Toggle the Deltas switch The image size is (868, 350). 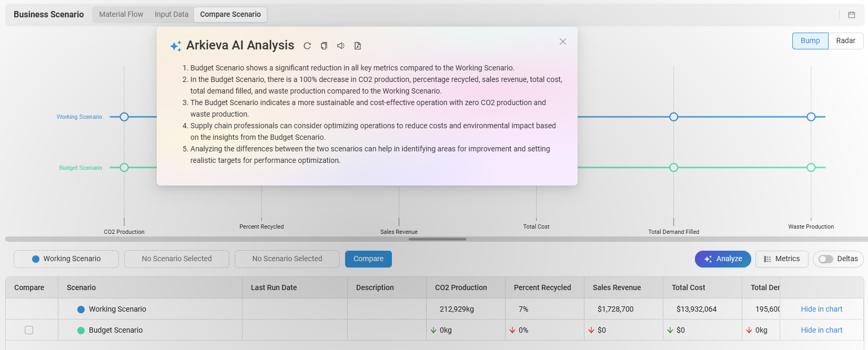(x=826, y=259)
